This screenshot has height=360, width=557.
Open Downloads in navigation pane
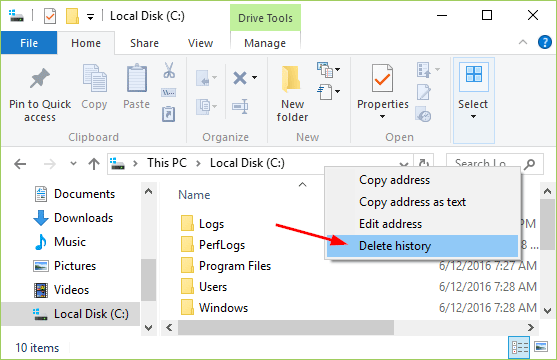83,218
